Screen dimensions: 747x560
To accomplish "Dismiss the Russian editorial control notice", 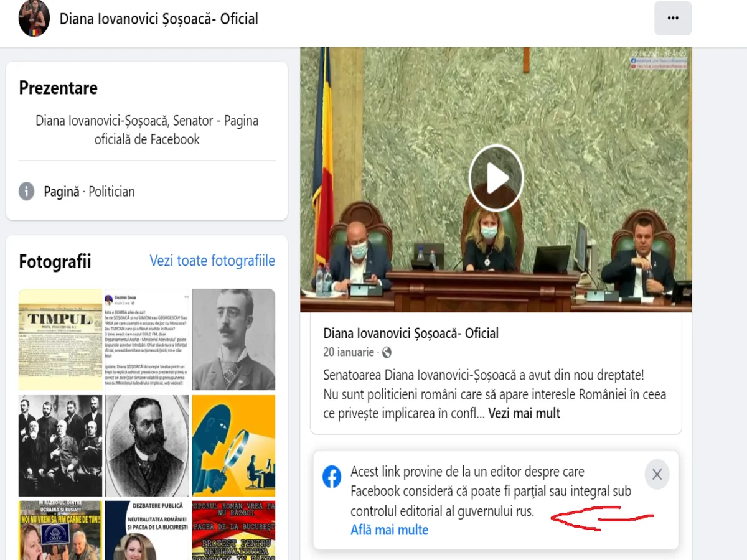I will coord(657,475).
